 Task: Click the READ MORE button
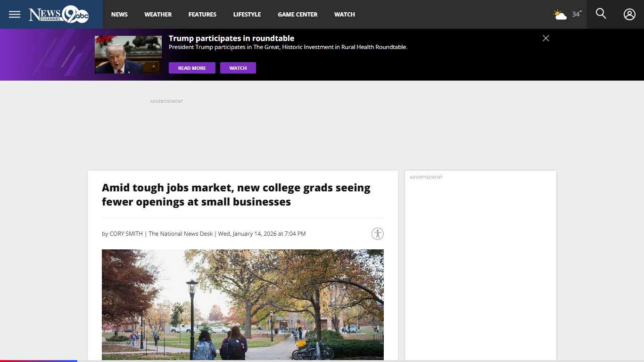pyautogui.click(x=191, y=68)
